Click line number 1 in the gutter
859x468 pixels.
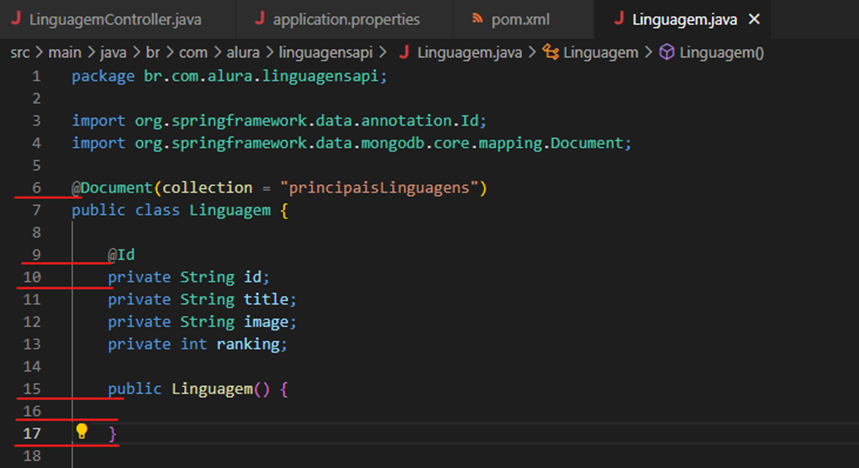coord(36,76)
